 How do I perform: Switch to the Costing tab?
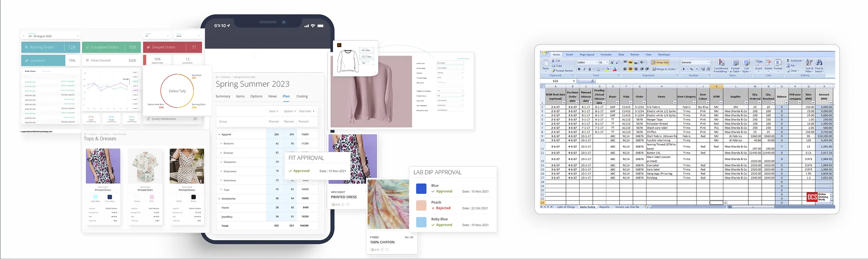[302, 97]
